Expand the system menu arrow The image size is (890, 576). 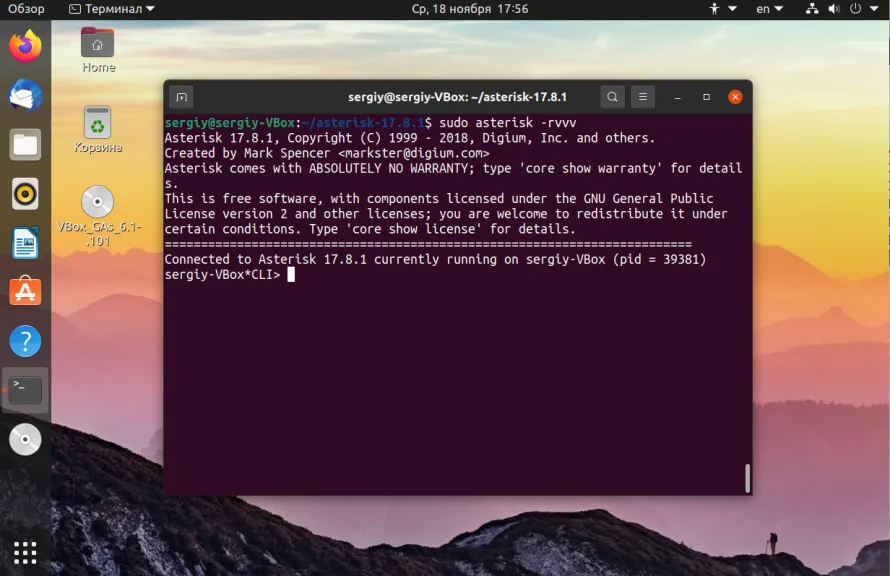coord(874,9)
